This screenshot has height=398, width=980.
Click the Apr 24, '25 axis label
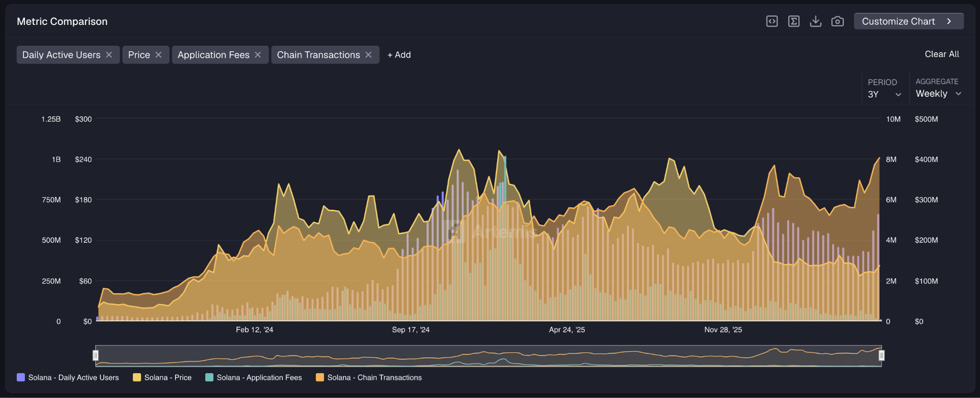(x=567, y=330)
